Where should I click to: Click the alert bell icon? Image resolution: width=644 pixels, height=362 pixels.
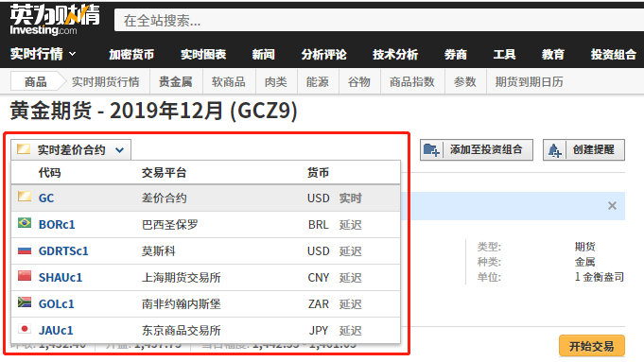554,150
